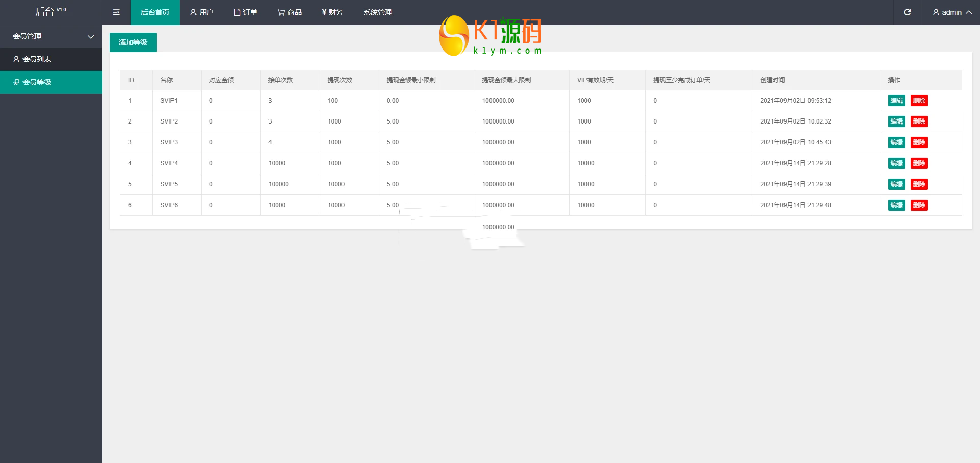Click the 100 withdrawal count in SVIP1 row
Viewport: 980px width, 463px height.
(x=333, y=101)
